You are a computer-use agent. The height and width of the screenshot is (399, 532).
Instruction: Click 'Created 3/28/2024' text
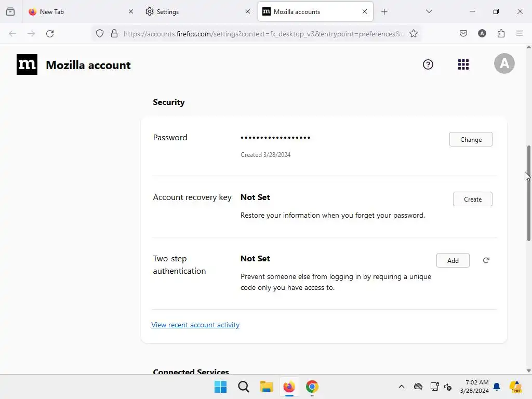tap(265, 155)
